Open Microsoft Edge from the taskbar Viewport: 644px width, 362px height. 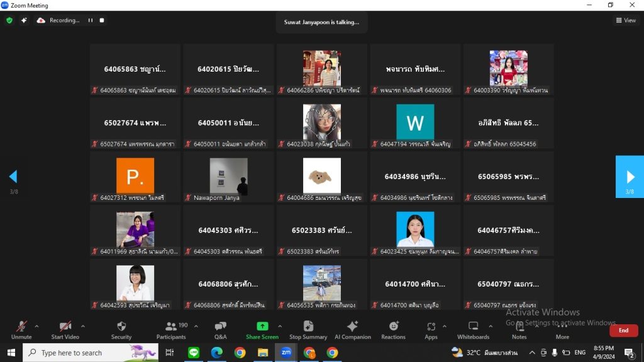[x=216, y=353]
